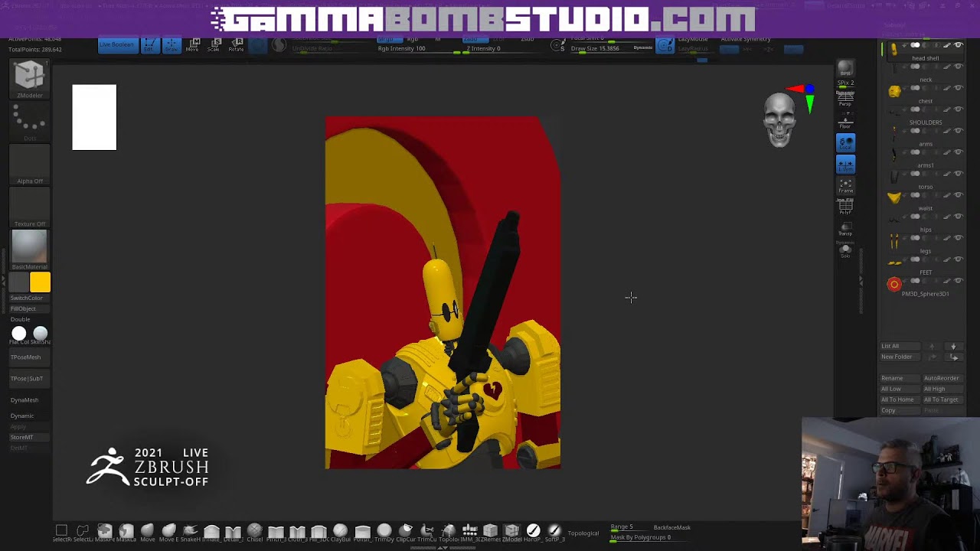Click the DynaMesh button
The image size is (980, 551).
29,399
